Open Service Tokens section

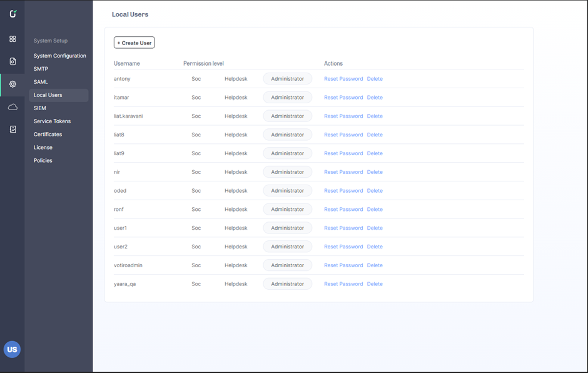point(52,121)
